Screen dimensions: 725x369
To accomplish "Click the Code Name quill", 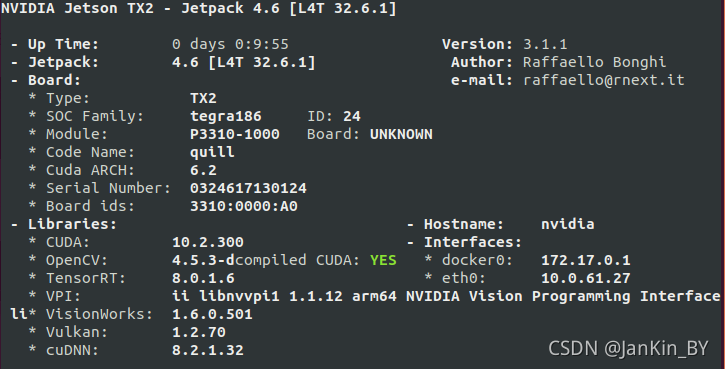I will point(212,153).
